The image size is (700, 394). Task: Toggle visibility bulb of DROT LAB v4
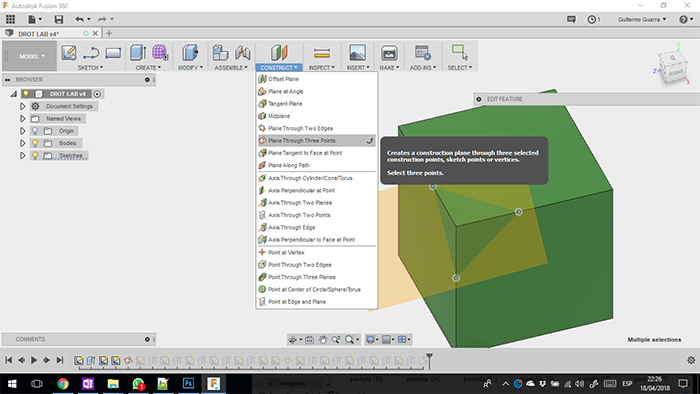point(26,94)
